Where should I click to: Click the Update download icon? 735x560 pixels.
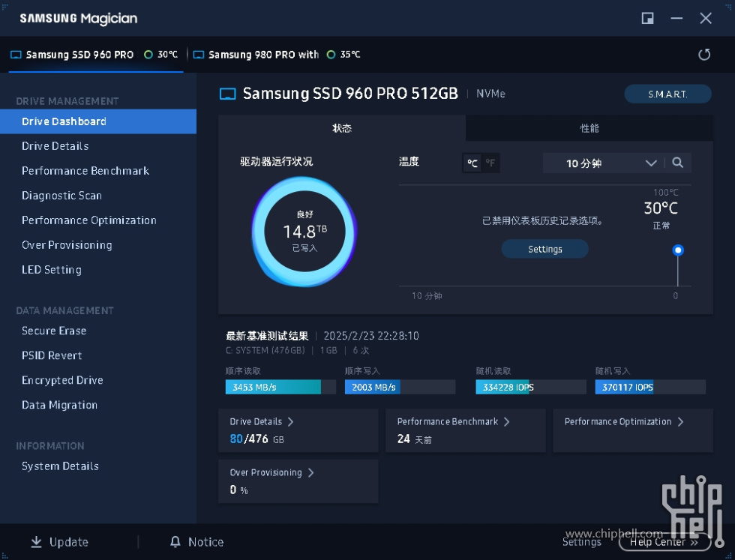pyautogui.click(x=36, y=542)
